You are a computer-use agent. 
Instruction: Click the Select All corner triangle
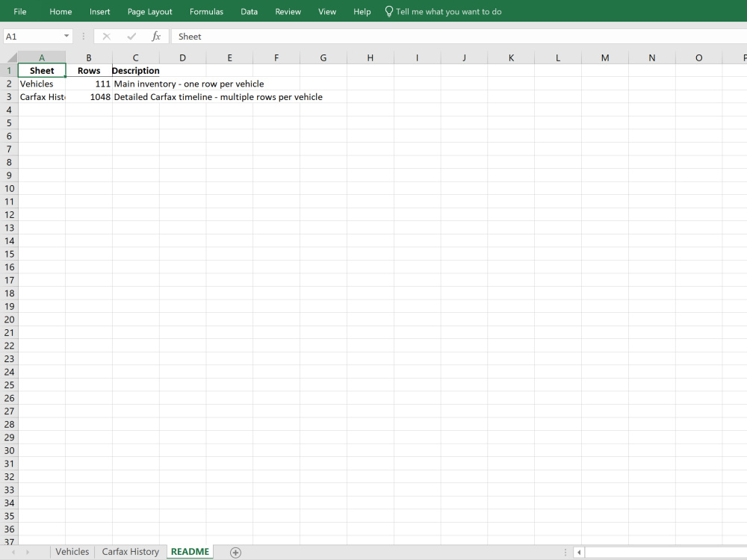coord(10,57)
